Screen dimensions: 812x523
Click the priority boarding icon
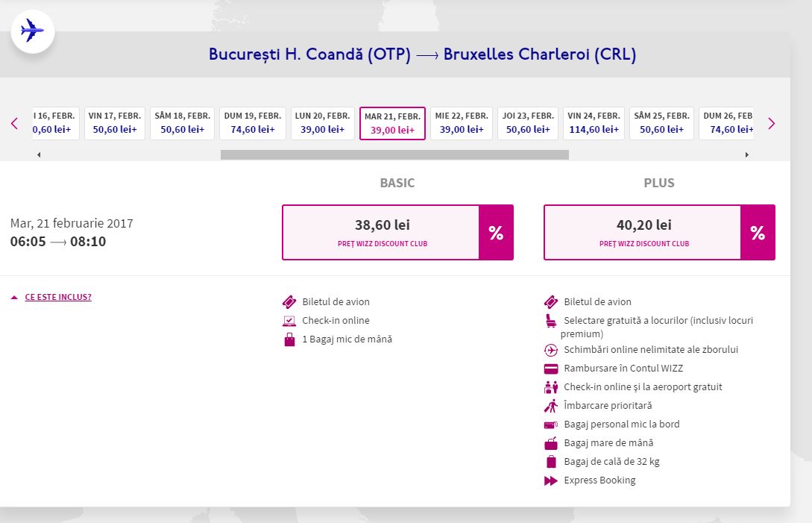551,407
